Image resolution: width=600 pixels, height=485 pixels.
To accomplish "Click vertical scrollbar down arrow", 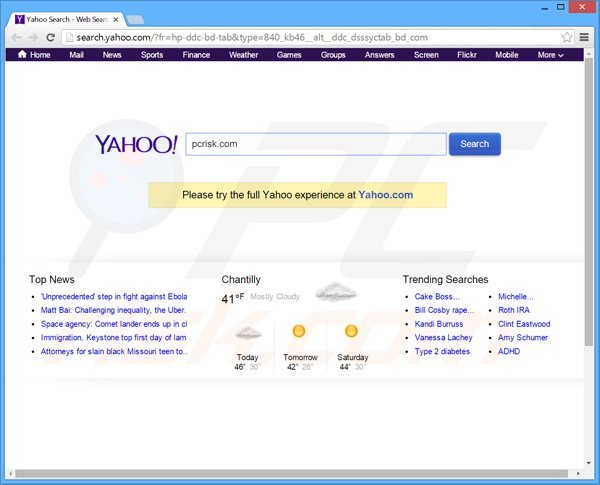I will pyautogui.click(x=589, y=463).
